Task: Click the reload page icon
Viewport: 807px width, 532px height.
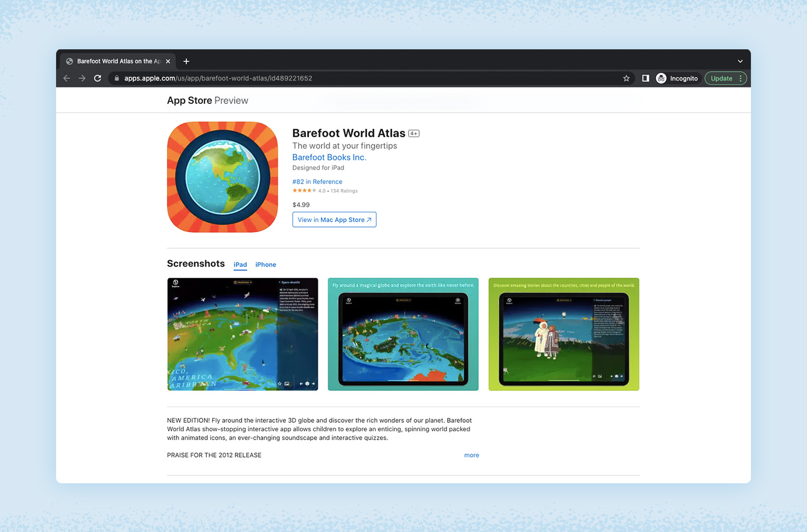Action: (x=97, y=78)
